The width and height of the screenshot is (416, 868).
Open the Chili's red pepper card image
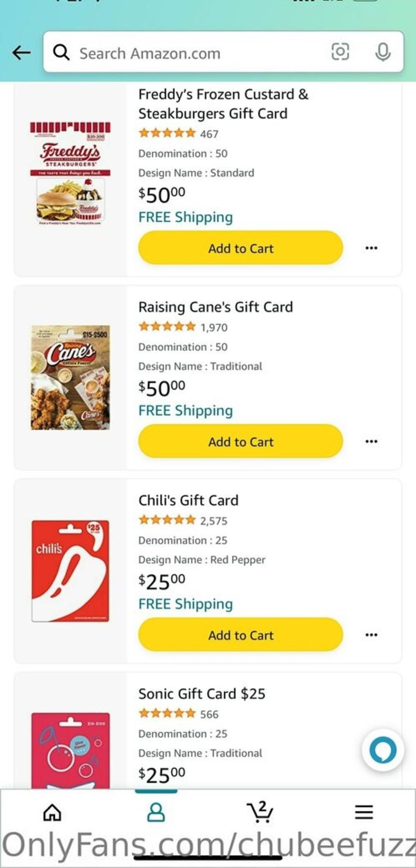(x=70, y=570)
